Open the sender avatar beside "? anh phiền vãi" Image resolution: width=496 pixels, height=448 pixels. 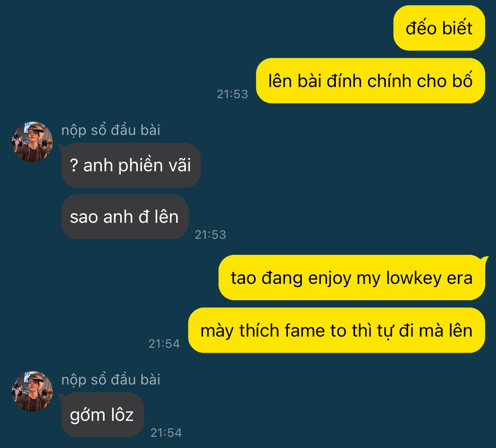coord(32,142)
